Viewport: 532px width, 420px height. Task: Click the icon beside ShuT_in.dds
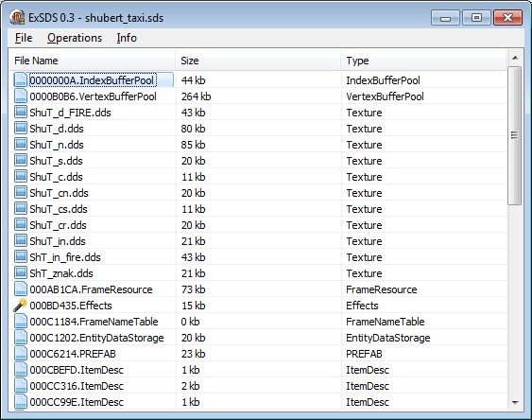coord(21,240)
